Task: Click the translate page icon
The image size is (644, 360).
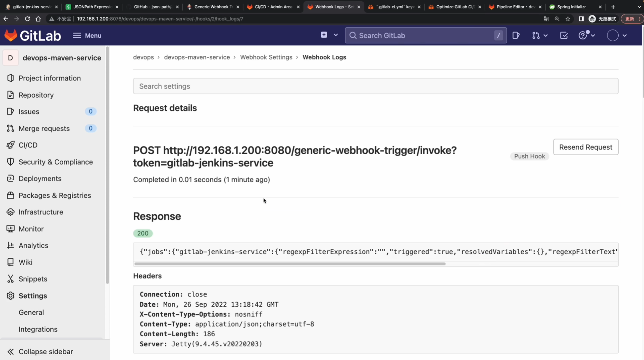Action: coord(546,19)
